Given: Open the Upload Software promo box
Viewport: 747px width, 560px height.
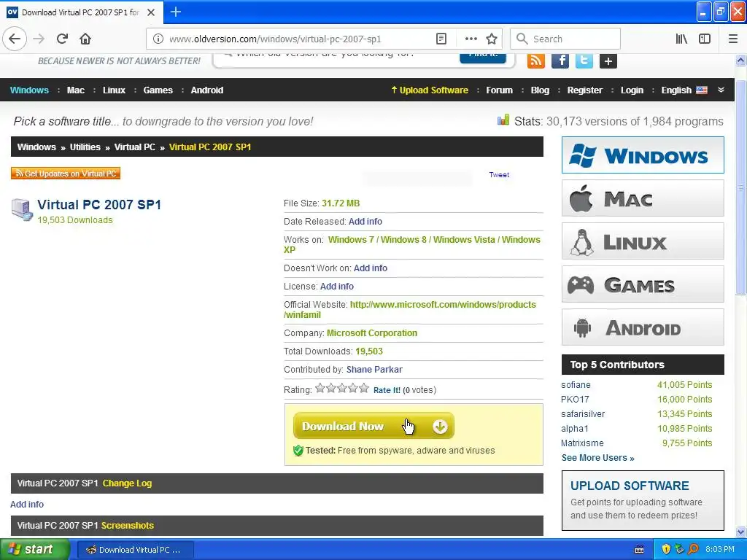Looking at the screenshot, I should click(643, 500).
